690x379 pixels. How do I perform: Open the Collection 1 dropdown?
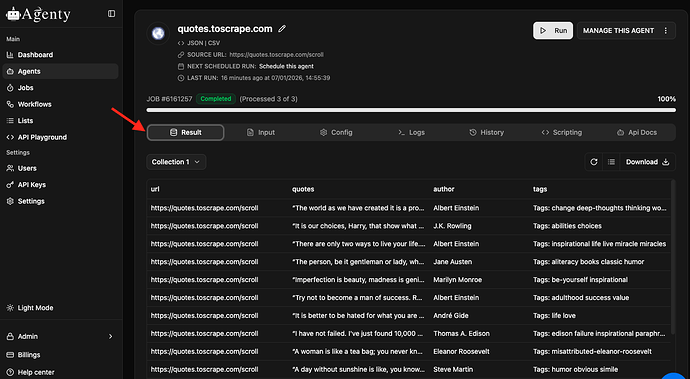(176, 162)
